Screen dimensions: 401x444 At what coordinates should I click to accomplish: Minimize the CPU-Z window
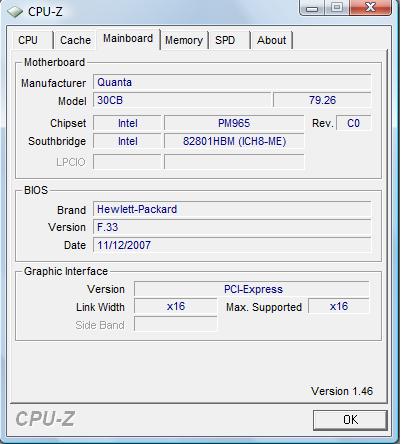312,8
